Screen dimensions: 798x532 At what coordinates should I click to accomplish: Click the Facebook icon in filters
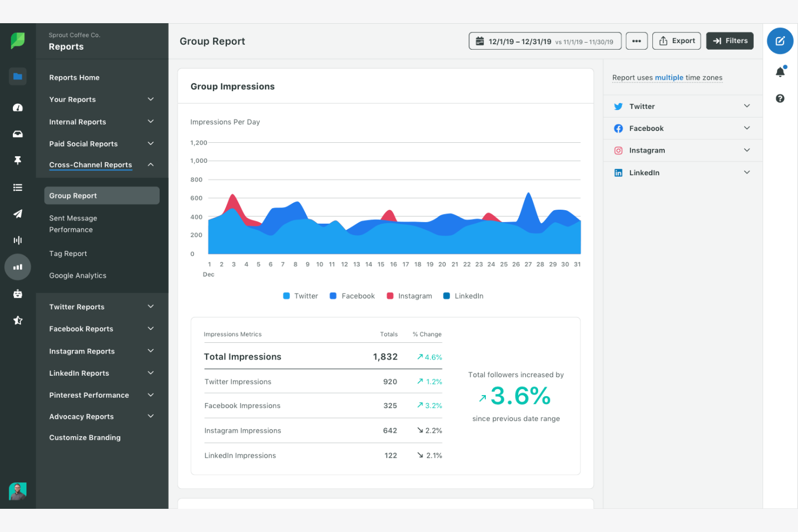point(618,128)
